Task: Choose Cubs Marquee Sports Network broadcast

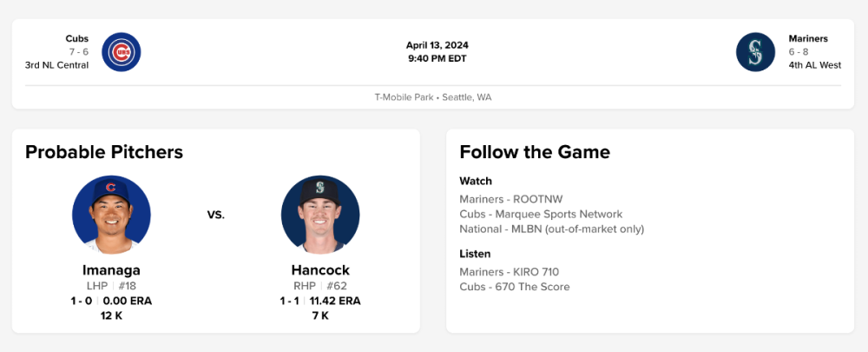Action: (541, 214)
